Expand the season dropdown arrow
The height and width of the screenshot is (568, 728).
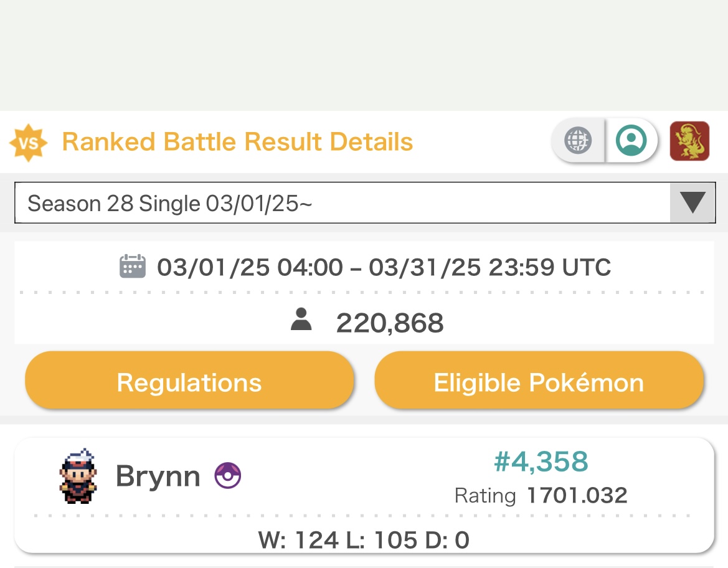693,202
